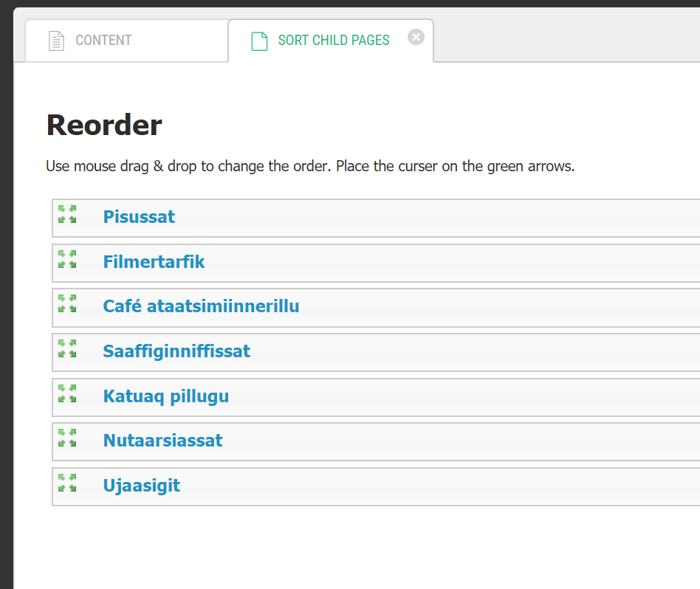This screenshot has height=589, width=700.
Task: Open the Pisussat page link
Action: [x=139, y=217]
